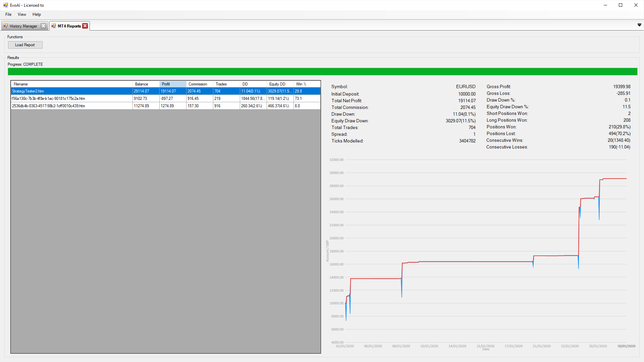
Task: Close the MT4 Reports tab
Action: pyautogui.click(x=85, y=25)
